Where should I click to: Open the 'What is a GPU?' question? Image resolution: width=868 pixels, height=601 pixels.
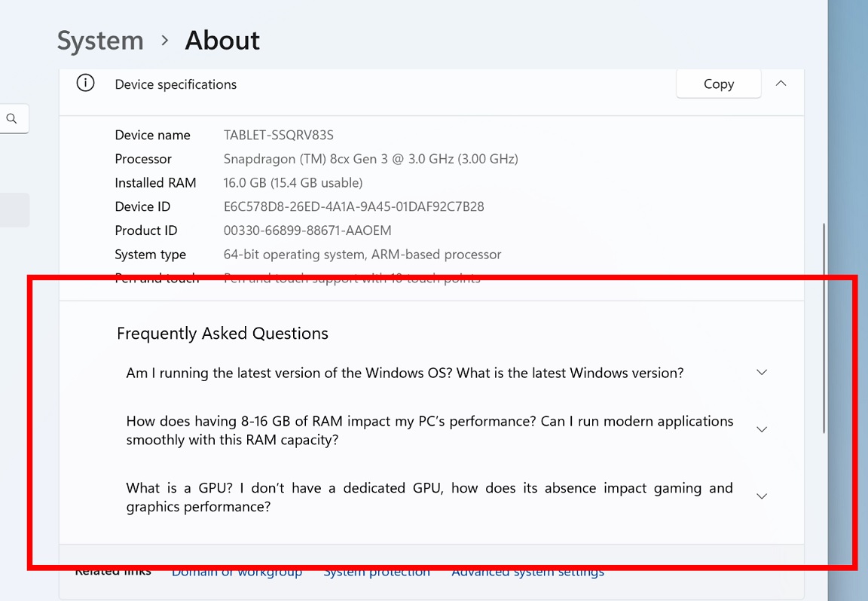[x=429, y=497]
